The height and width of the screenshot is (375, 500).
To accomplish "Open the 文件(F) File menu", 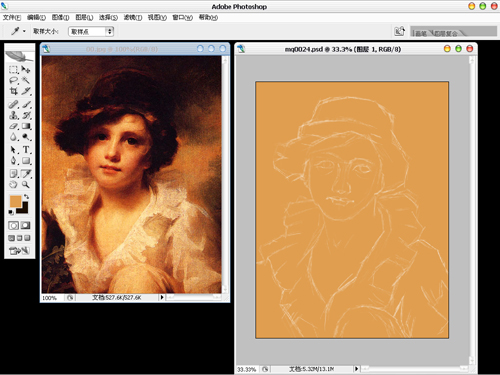I will [12, 17].
